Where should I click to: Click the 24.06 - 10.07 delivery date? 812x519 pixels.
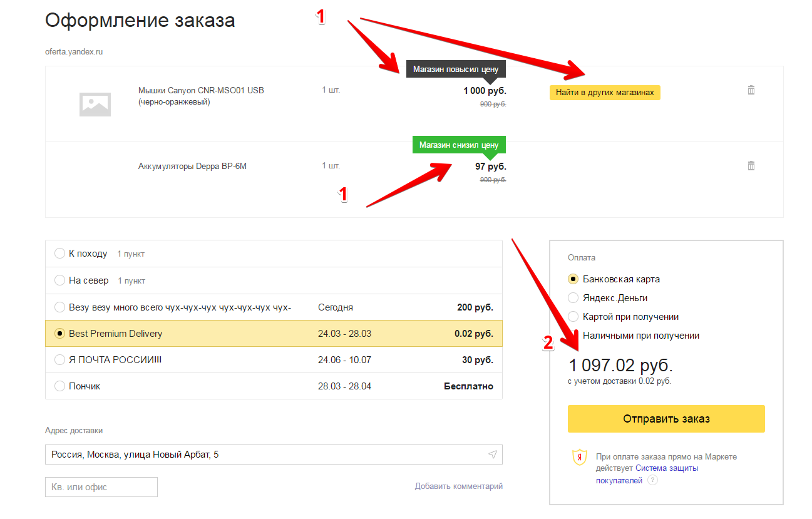(344, 360)
